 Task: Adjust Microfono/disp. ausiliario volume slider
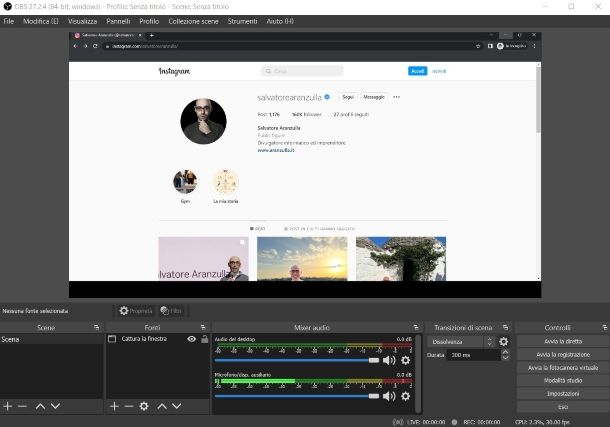pos(297,396)
